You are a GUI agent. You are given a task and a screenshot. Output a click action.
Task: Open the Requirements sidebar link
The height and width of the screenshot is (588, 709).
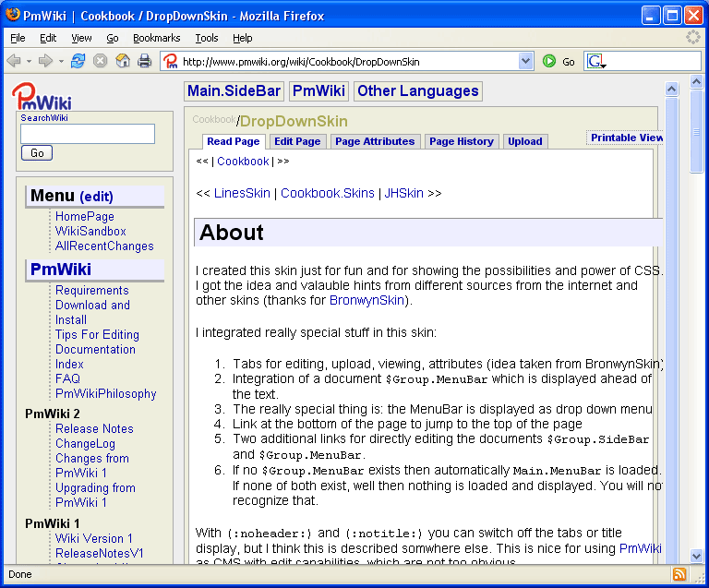(x=91, y=291)
